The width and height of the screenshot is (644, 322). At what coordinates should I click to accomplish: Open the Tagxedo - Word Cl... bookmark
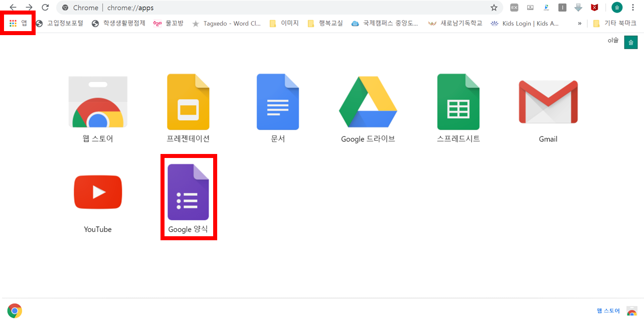coord(226,23)
